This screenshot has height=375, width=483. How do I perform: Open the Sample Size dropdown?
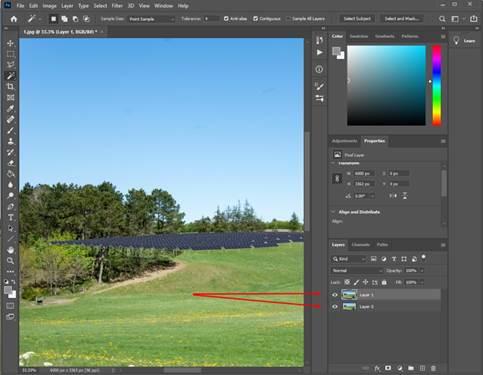pyautogui.click(x=151, y=19)
